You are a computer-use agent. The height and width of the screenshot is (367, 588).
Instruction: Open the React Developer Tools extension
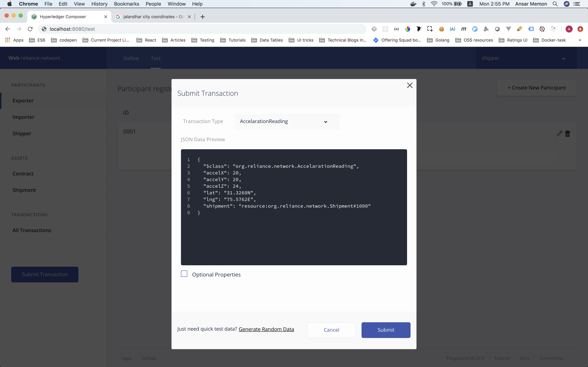tap(385, 29)
